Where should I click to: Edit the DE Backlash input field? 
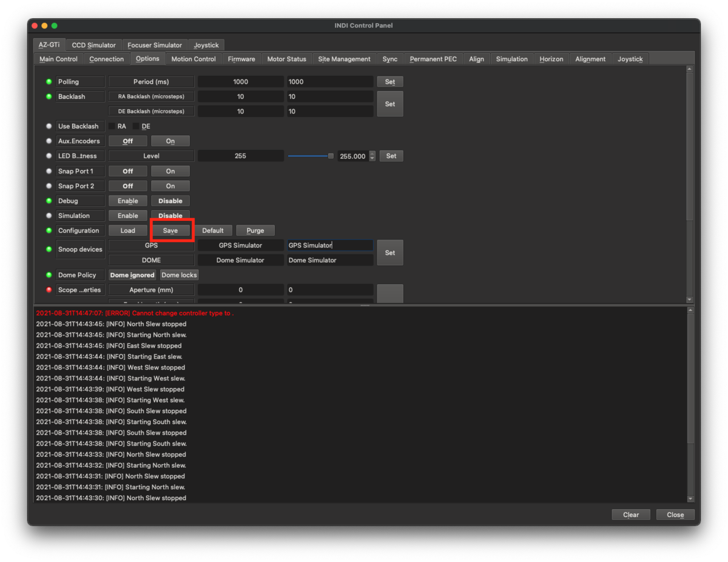[x=330, y=112]
